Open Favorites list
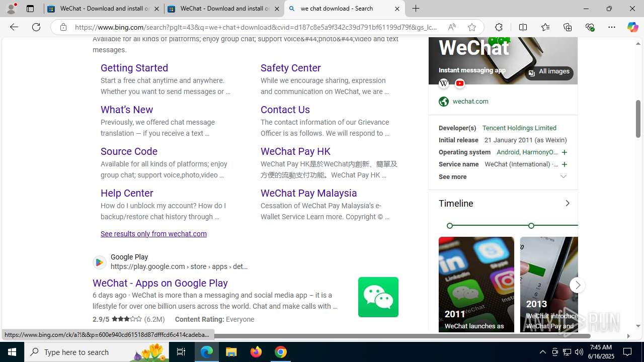This screenshot has height=362, width=644. tap(545, 27)
